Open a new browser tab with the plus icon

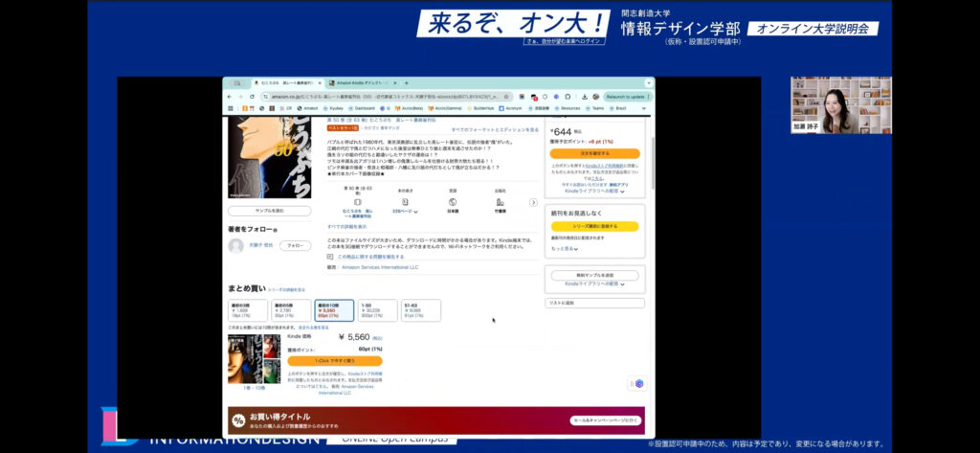pyautogui.click(x=406, y=82)
